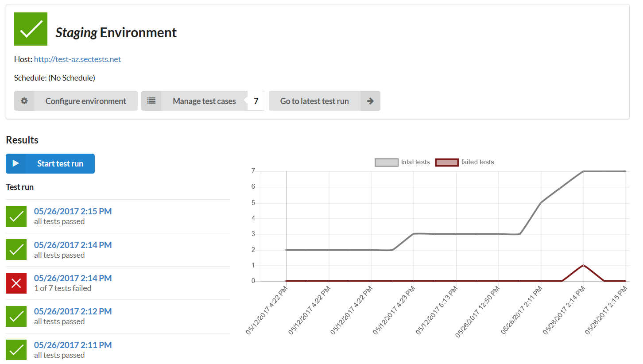This screenshot has width=643, height=364.
Task: Click the green checkmark for 2:12 PM run
Action: [x=16, y=316]
